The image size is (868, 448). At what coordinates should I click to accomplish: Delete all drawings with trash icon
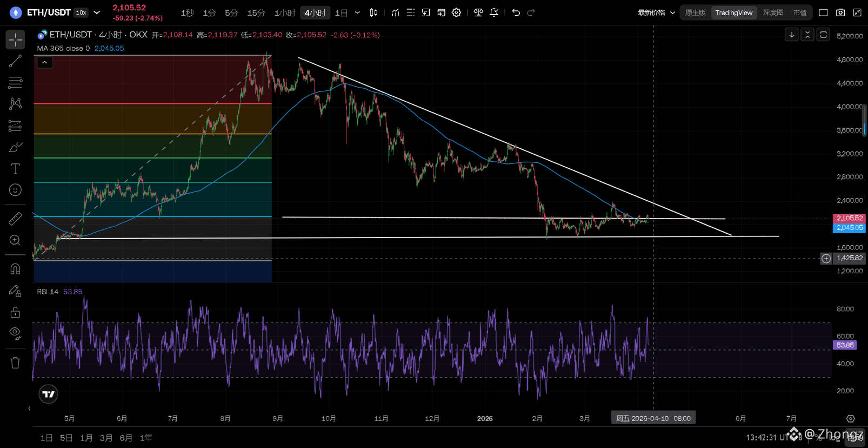coord(15,363)
